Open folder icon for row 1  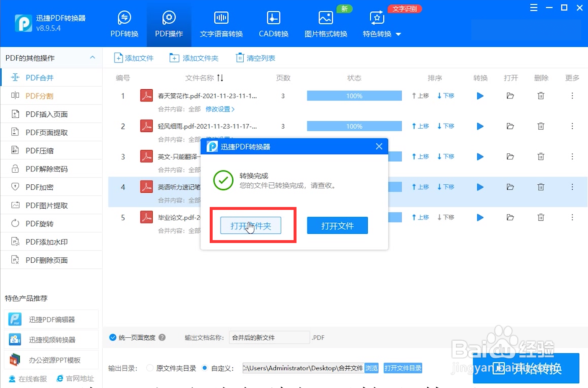[x=510, y=96]
